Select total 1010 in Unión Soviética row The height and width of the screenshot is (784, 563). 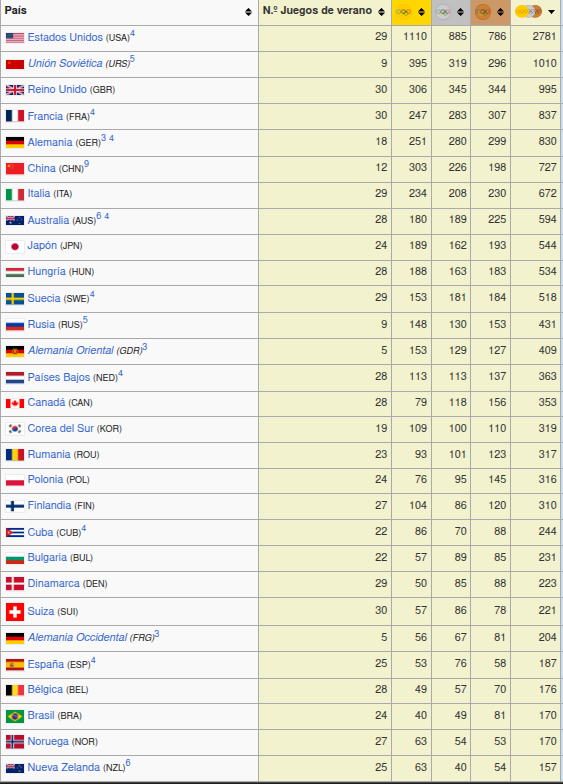544,64
